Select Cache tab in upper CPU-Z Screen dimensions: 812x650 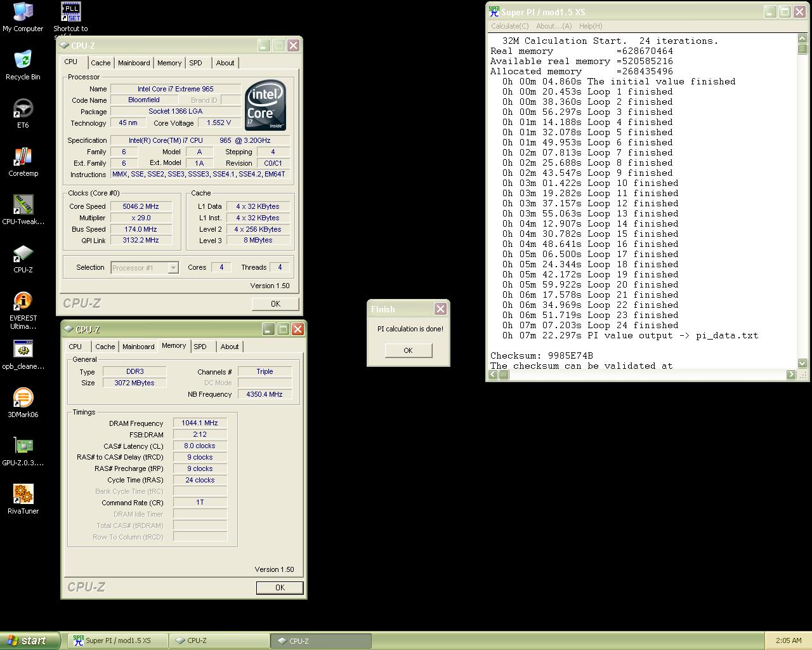click(x=100, y=63)
